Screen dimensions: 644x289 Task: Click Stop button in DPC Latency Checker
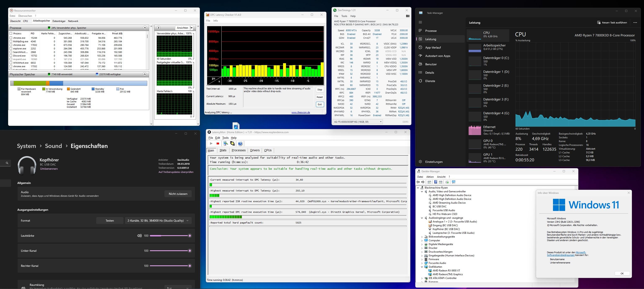320,90
